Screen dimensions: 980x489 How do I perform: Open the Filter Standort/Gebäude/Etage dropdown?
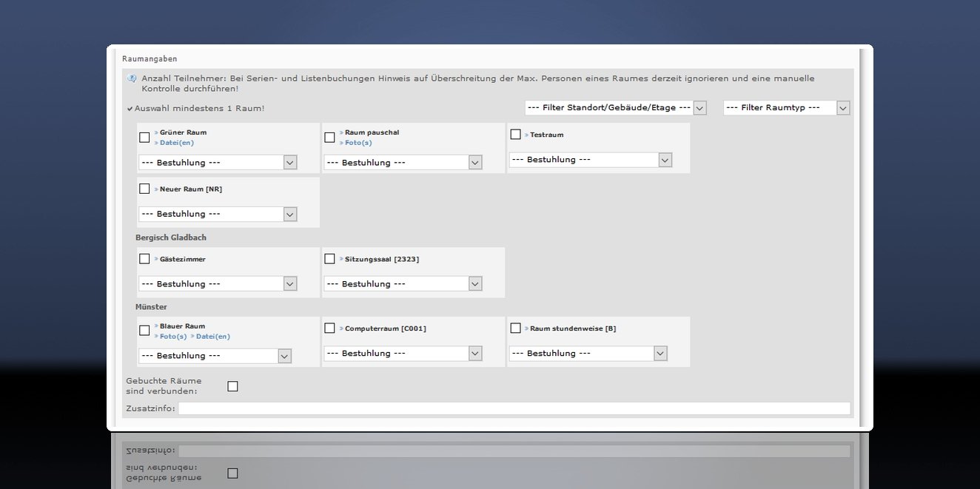[x=615, y=108]
